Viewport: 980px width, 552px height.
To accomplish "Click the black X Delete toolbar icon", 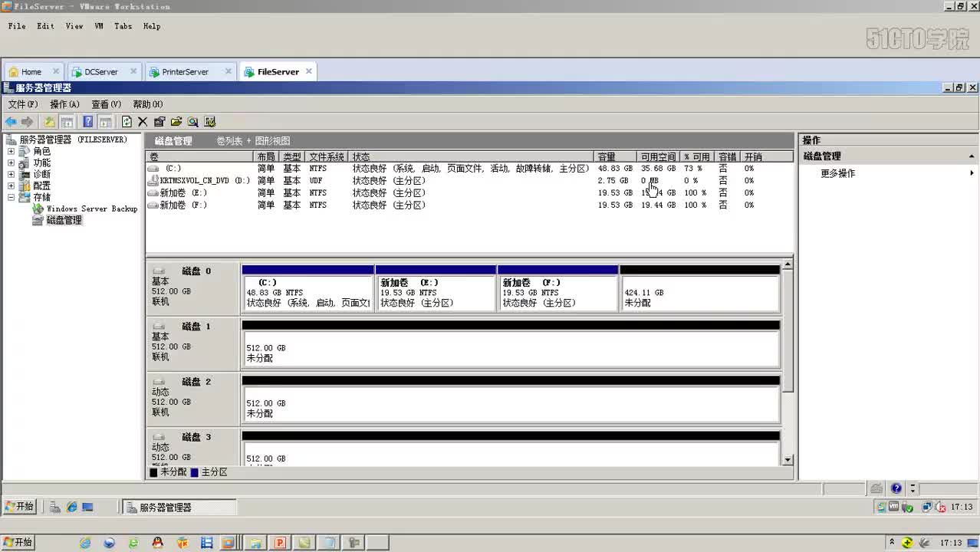I will [143, 122].
